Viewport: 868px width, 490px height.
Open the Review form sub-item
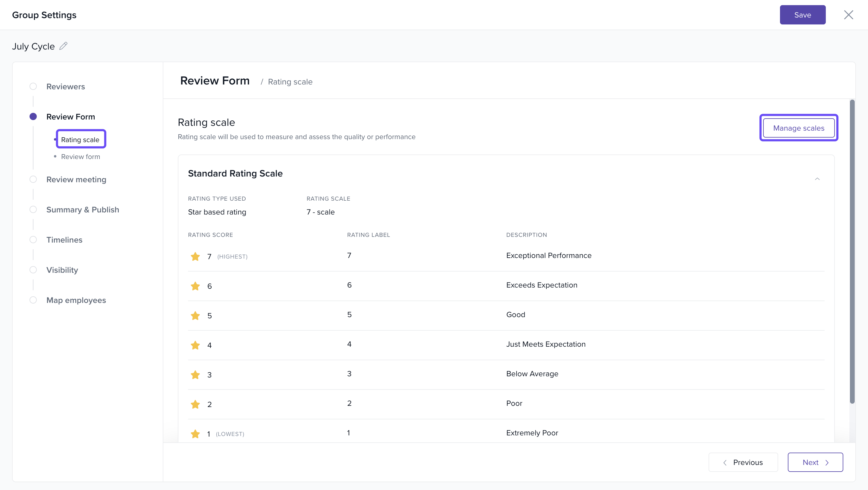(80, 157)
